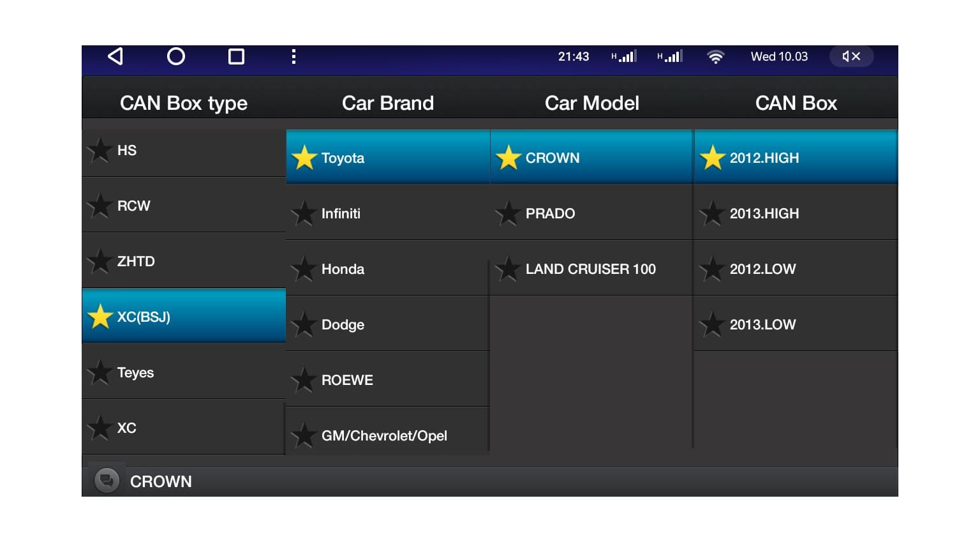Viewport: 980px width, 542px height.
Task: Choose Honda from the brand list
Action: (x=387, y=269)
